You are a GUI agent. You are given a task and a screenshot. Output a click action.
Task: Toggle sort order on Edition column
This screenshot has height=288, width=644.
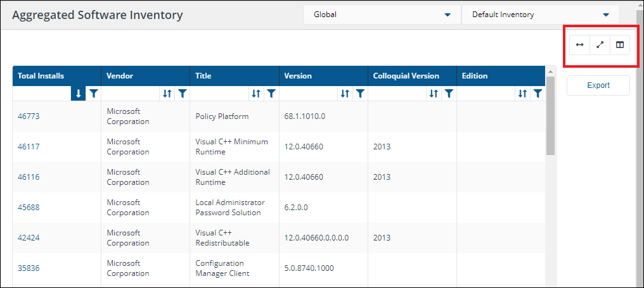coord(522,94)
